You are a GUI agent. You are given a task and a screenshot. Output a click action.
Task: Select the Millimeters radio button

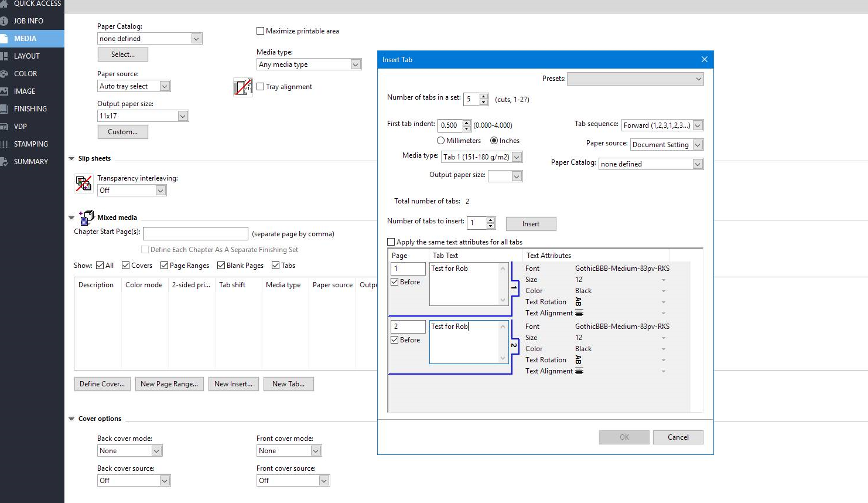440,140
